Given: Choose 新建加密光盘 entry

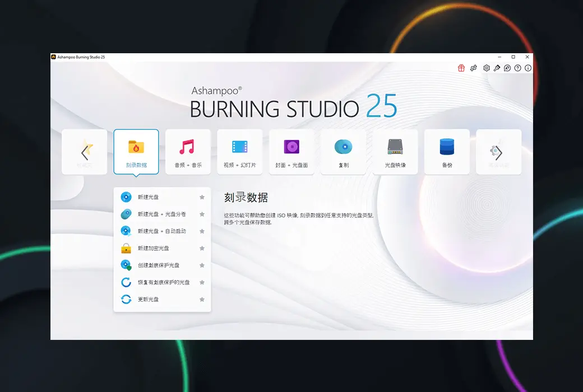Looking at the screenshot, I should click(x=162, y=248).
